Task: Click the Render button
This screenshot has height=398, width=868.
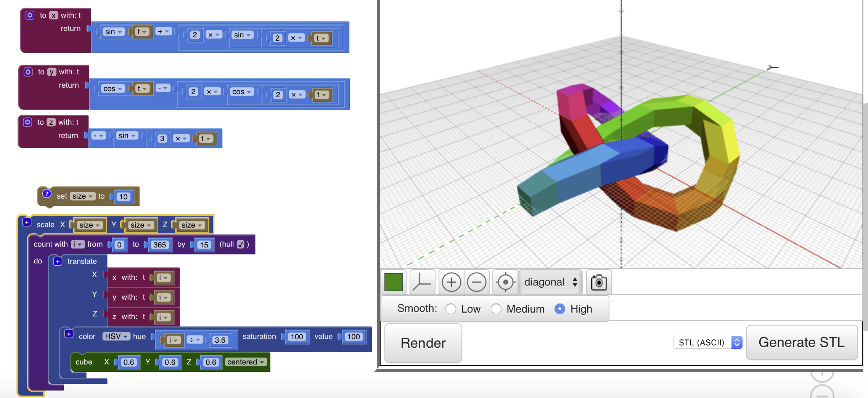Action: coord(423,343)
